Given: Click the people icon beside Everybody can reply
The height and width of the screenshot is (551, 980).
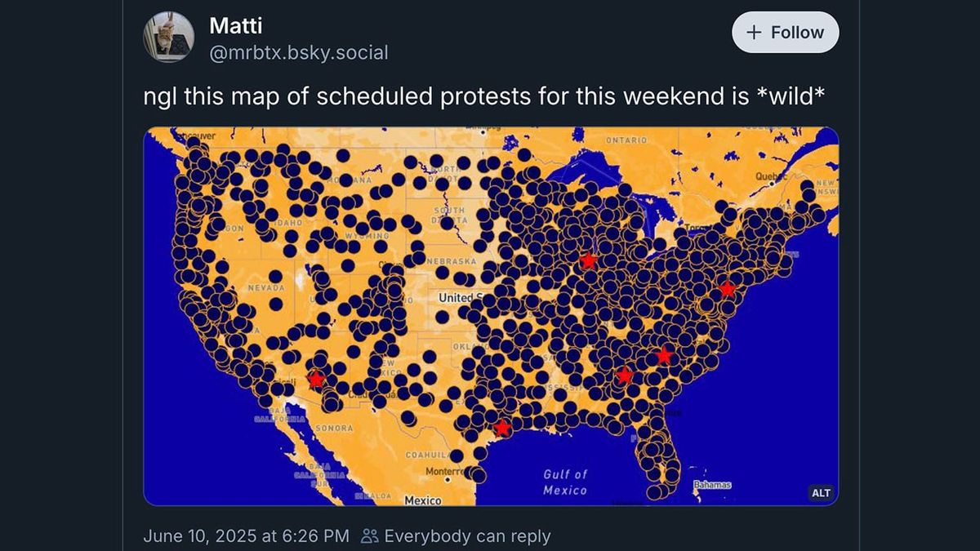Looking at the screenshot, I should tap(368, 536).
